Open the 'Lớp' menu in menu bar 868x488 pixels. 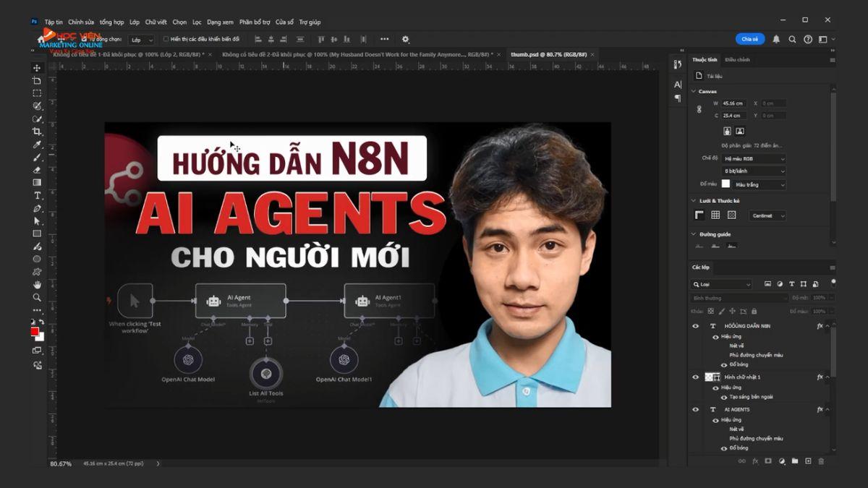click(134, 22)
